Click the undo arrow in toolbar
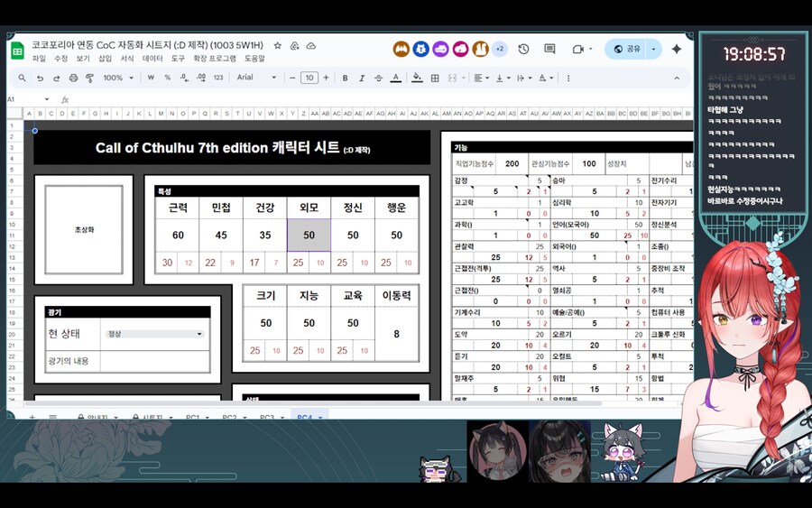Viewport: 812px width, 508px height. [41, 78]
